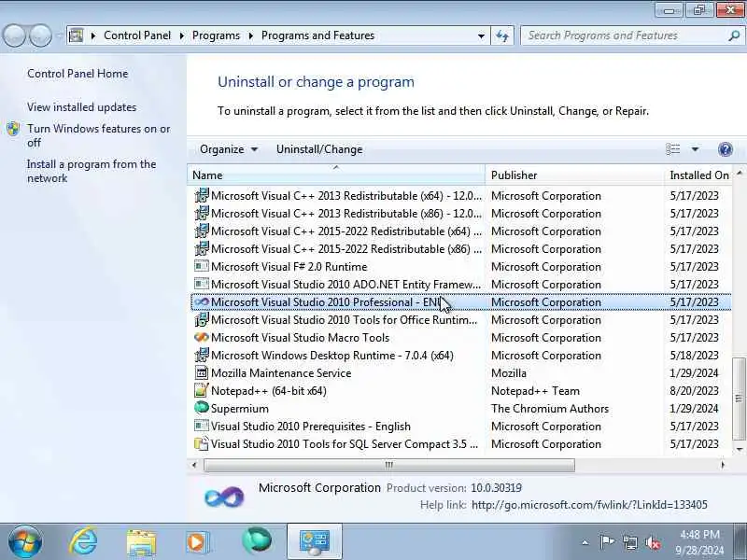The image size is (747, 560).
Task: Click the vertical scrollbar thumb
Action: click(739, 399)
